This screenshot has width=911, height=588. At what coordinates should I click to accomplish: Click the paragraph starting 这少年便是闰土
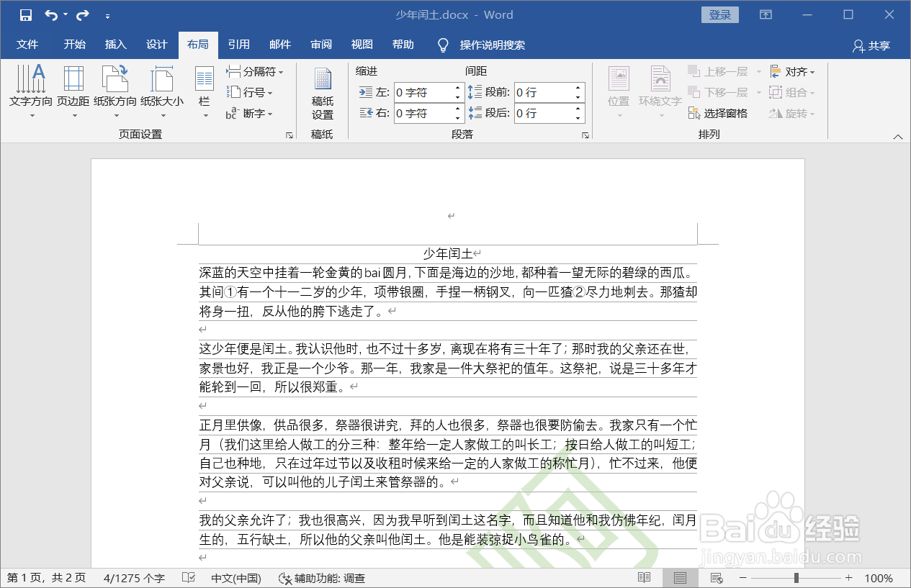[x=448, y=368]
